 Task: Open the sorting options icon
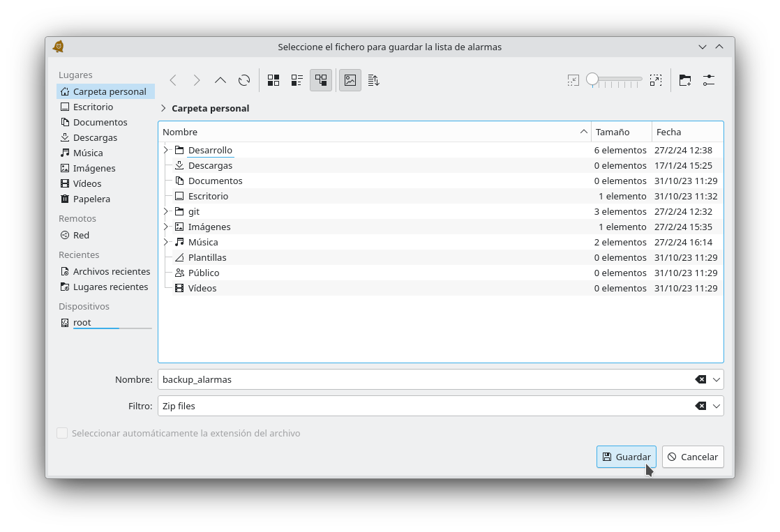click(x=373, y=80)
